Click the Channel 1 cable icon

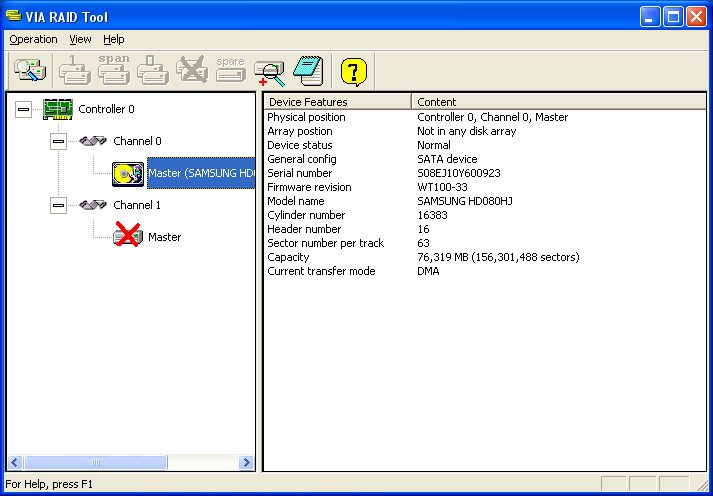point(93,205)
